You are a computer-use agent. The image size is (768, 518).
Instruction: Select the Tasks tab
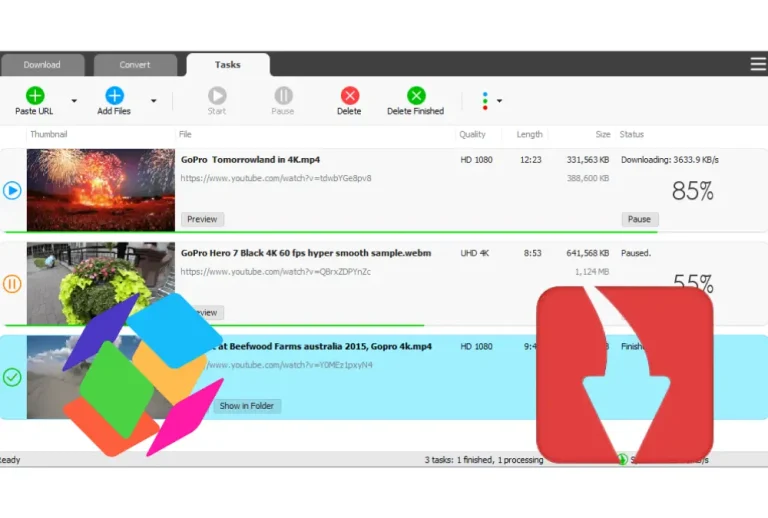pos(228,65)
